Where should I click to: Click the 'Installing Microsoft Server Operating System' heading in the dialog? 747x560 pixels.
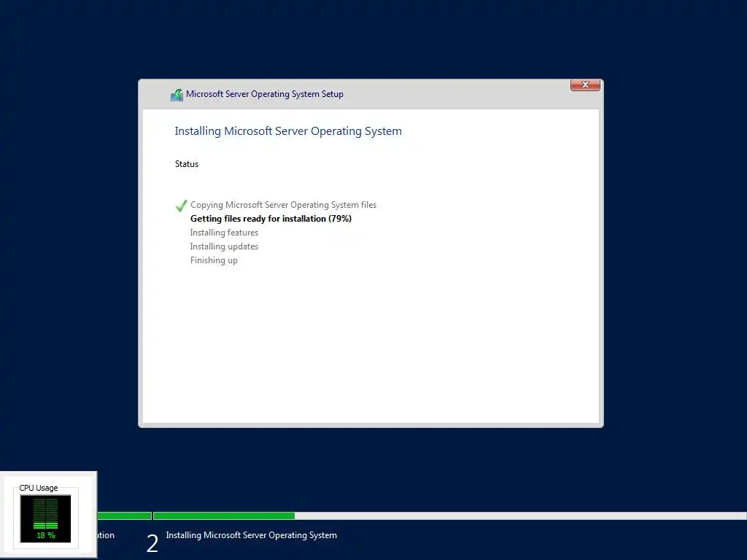288,131
